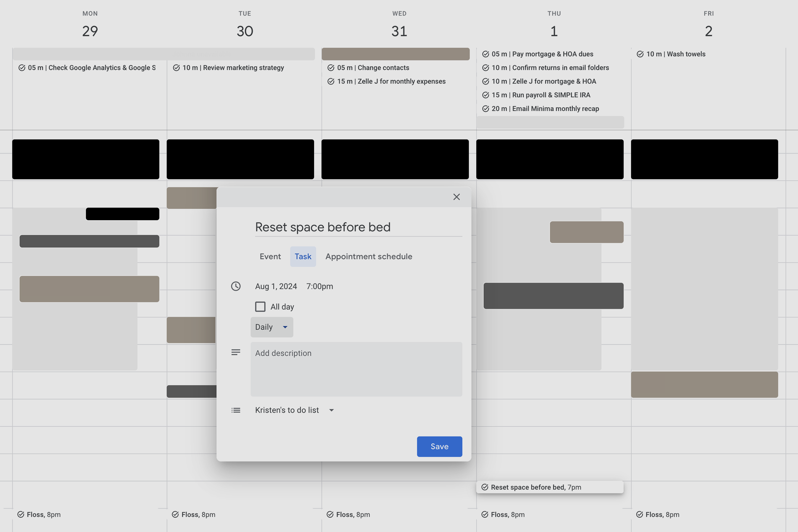Mark Thursday's Floss task complete
The width and height of the screenshot is (798, 532).
pyautogui.click(x=485, y=514)
